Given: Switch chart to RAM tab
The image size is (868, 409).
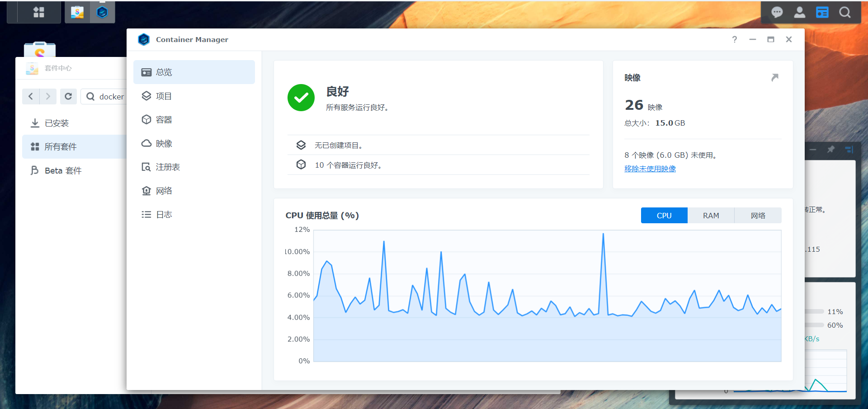Looking at the screenshot, I should 711,216.
